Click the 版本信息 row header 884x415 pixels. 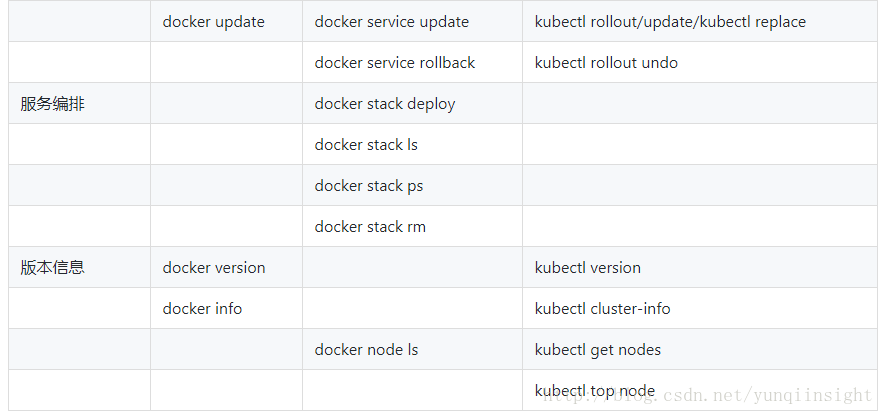(x=52, y=267)
